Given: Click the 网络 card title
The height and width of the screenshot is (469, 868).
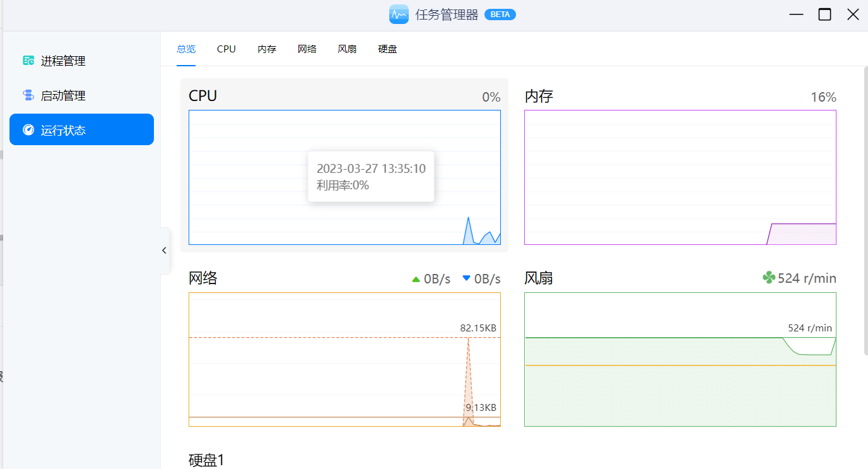Looking at the screenshot, I should [x=203, y=278].
